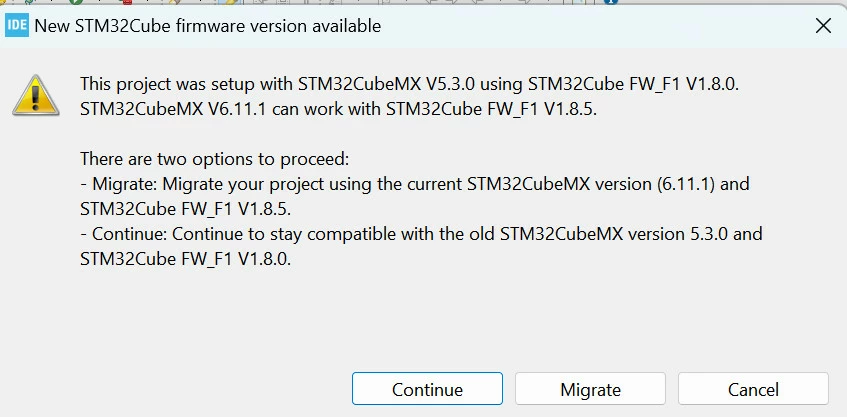The height and width of the screenshot is (417, 847).
Task: Click the '- Migrate:' label in the message
Action: click(x=119, y=184)
